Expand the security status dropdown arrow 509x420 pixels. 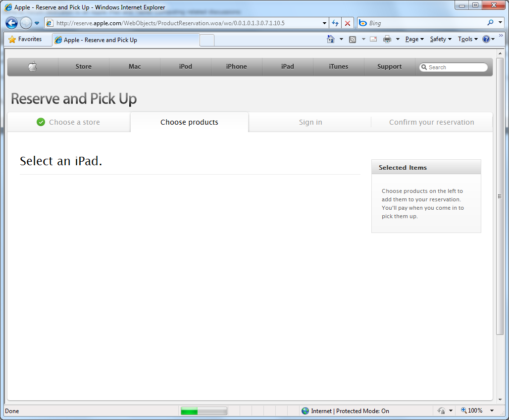click(x=451, y=411)
